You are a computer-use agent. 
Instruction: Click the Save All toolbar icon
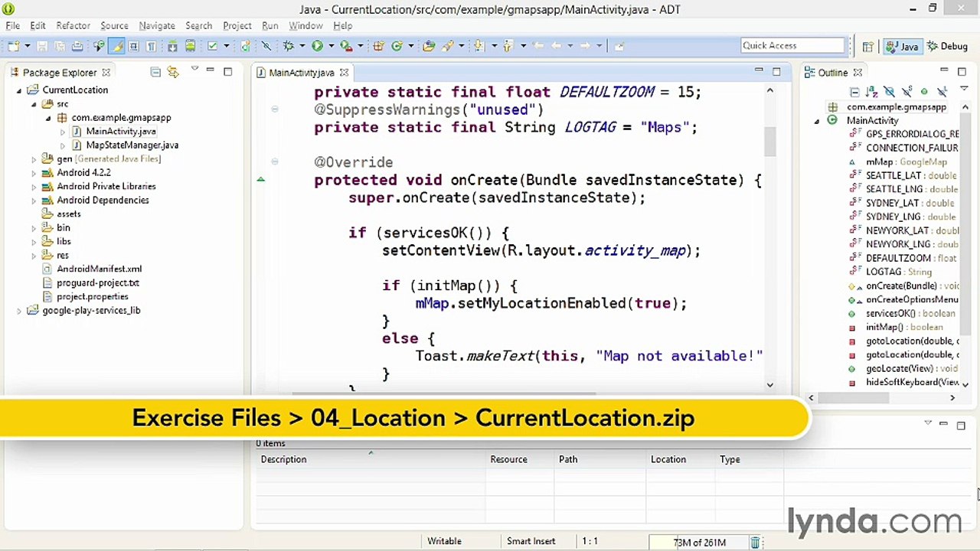[60, 46]
